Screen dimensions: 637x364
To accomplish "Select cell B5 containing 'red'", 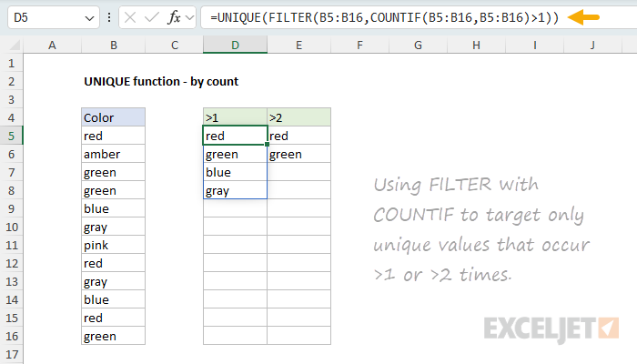I will pos(114,136).
